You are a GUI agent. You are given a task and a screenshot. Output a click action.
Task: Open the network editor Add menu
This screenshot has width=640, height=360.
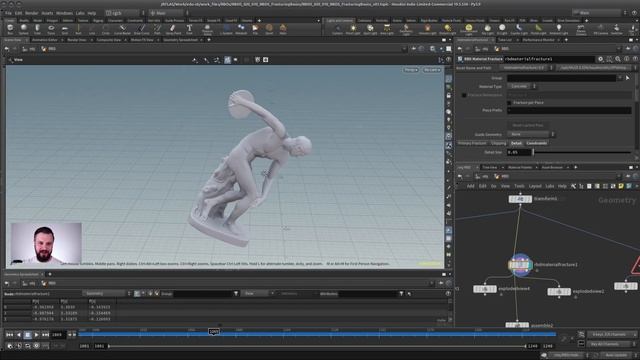(471, 186)
